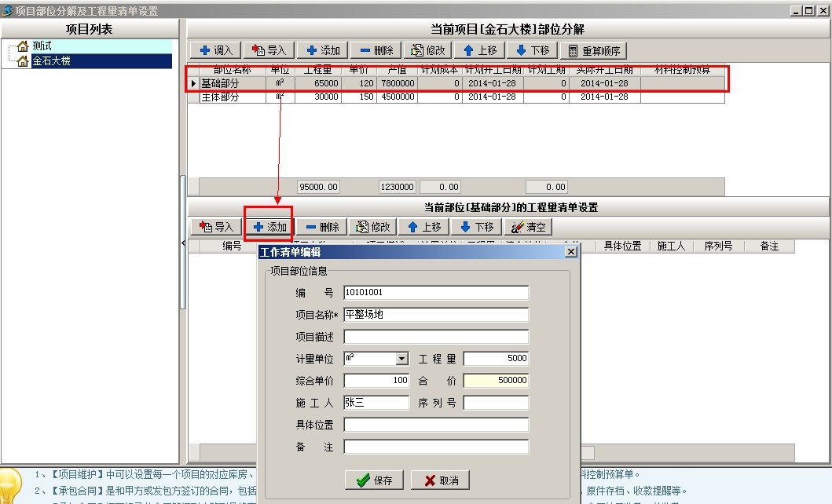Click 删除 in upper section toolbar
This screenshot has height=504, width=832.
pos(375,50)
